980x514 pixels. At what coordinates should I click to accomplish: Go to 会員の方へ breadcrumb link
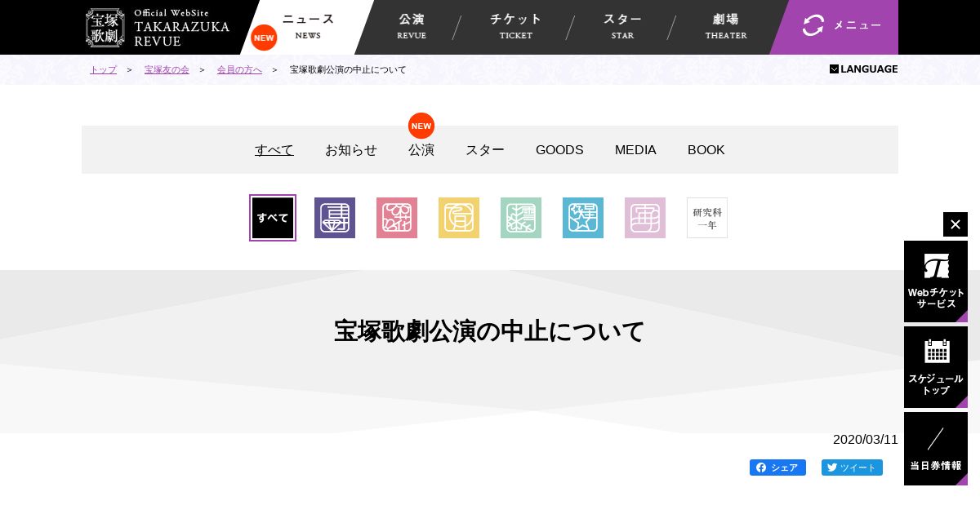click(x=239, y=70)
